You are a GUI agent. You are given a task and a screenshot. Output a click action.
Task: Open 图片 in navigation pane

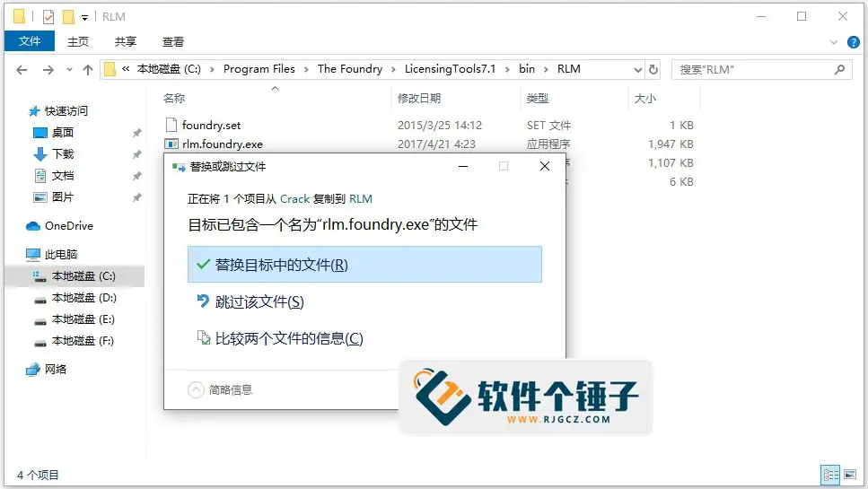(63, 196)
